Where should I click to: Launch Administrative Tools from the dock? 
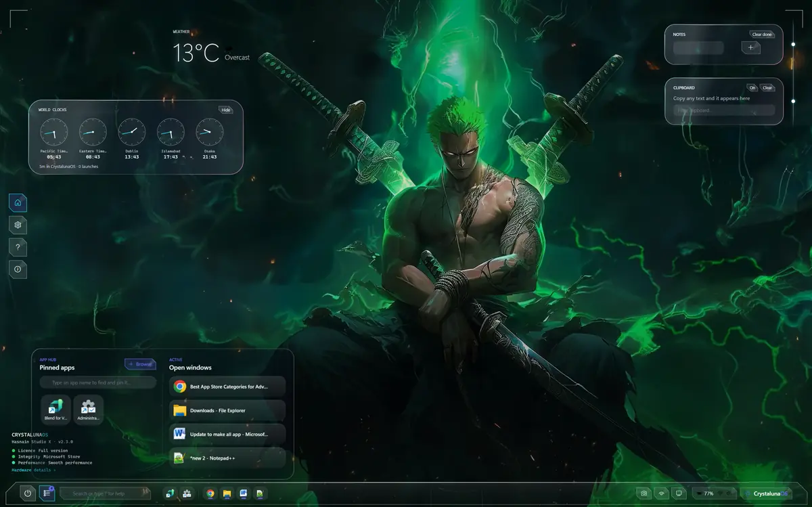point(187,493)
